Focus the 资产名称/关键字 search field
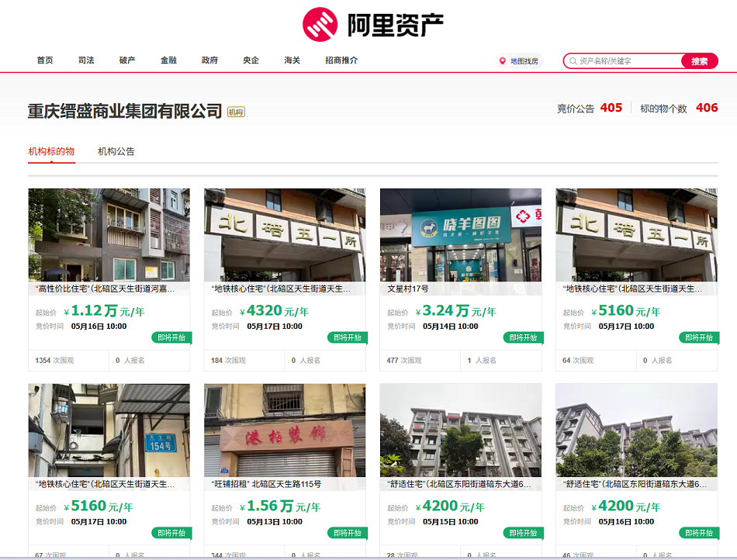737x560 pixels. [x=623, y=61]
